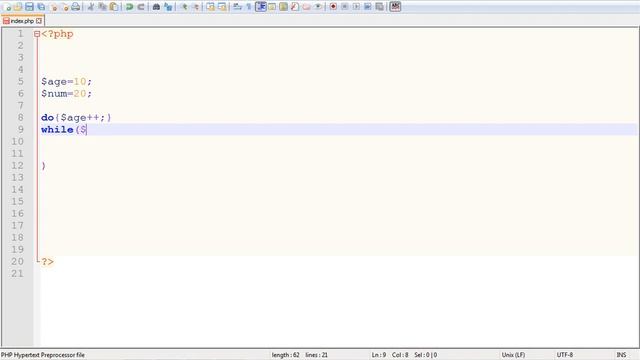Open the Replace dialog icon

[x=168, y=7]
